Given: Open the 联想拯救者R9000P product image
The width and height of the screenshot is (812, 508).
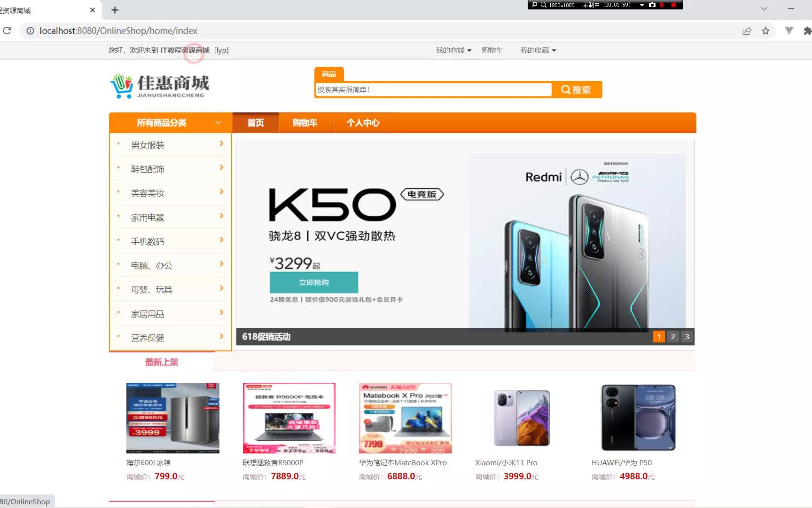Looking at the screenshot, I should [289, 418].
